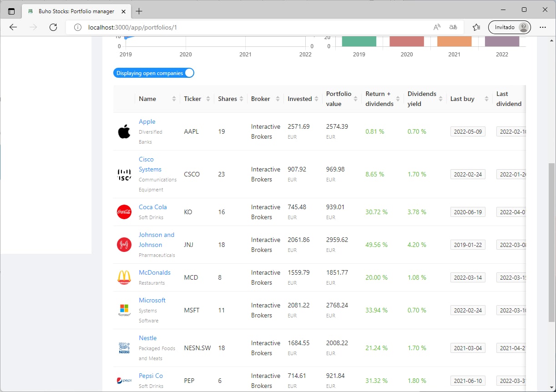
Task: Open the Microsoft company link
Action: (x=152, y=300)
